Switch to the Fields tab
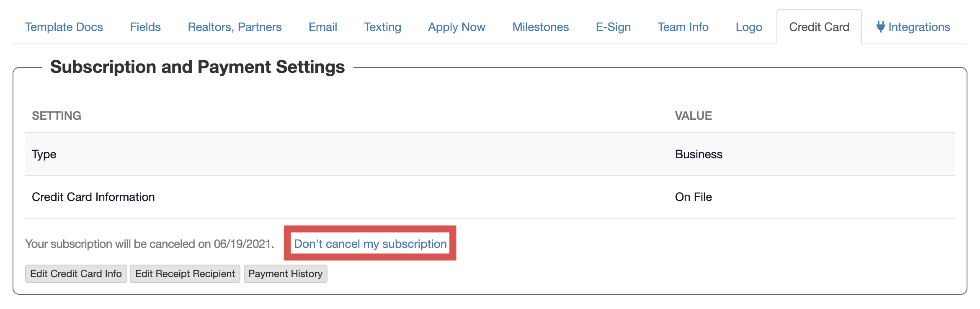 [x=145, y=27]
